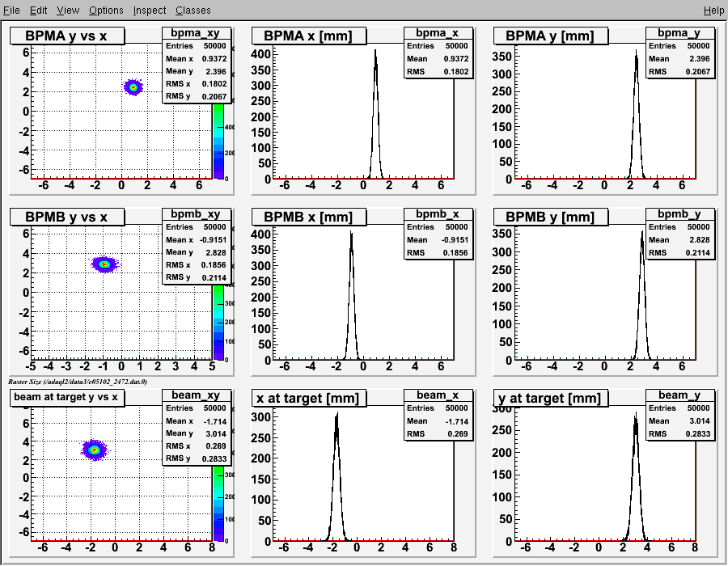728x566 pixels.
Task: Open the Edit menu
Action: 39,11
